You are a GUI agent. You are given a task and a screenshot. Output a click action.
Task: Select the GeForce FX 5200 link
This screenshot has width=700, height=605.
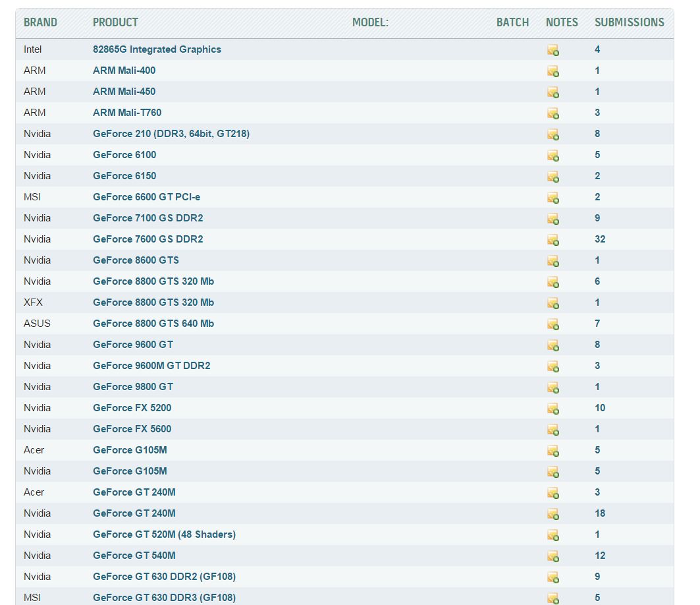[x=132, y=407]
